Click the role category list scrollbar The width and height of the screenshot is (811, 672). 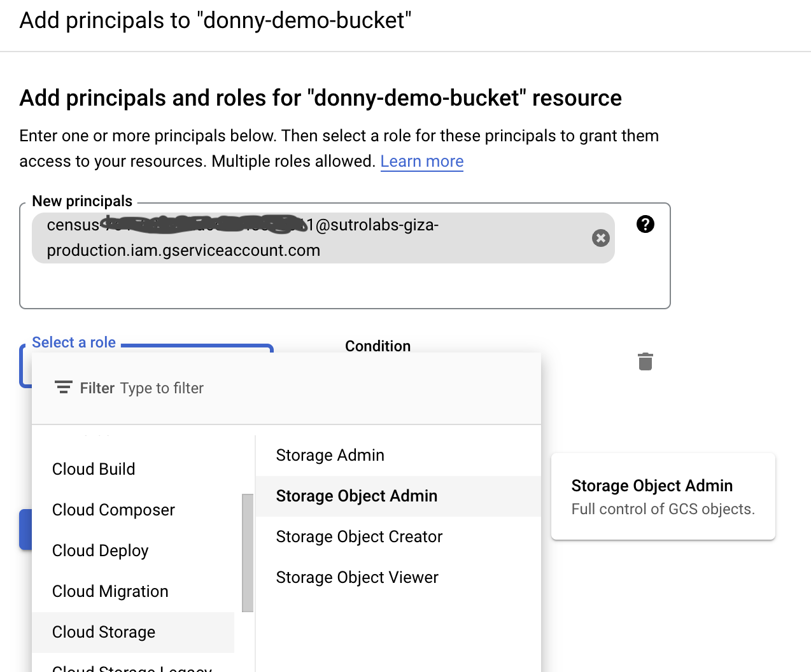pos(248,552)
